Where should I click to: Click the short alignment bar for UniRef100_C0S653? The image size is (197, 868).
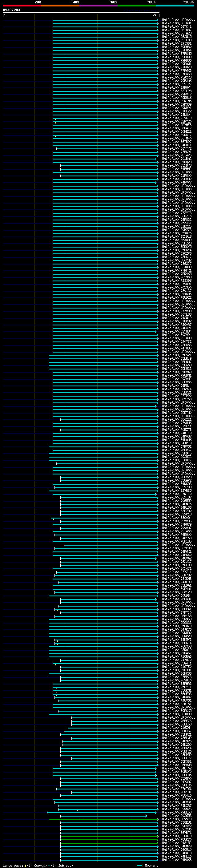104,816
